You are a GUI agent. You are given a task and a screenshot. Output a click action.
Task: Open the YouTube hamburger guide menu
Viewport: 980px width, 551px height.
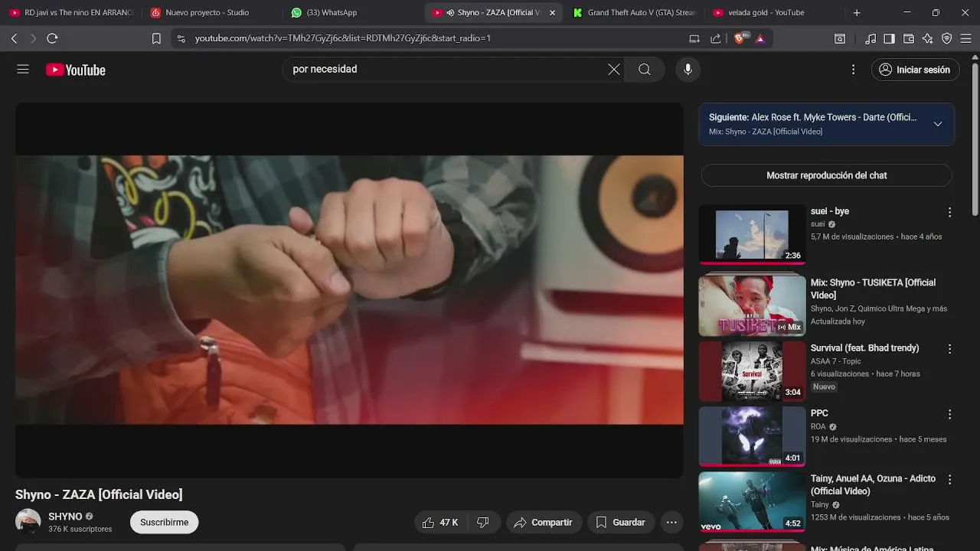pos(23,69)
